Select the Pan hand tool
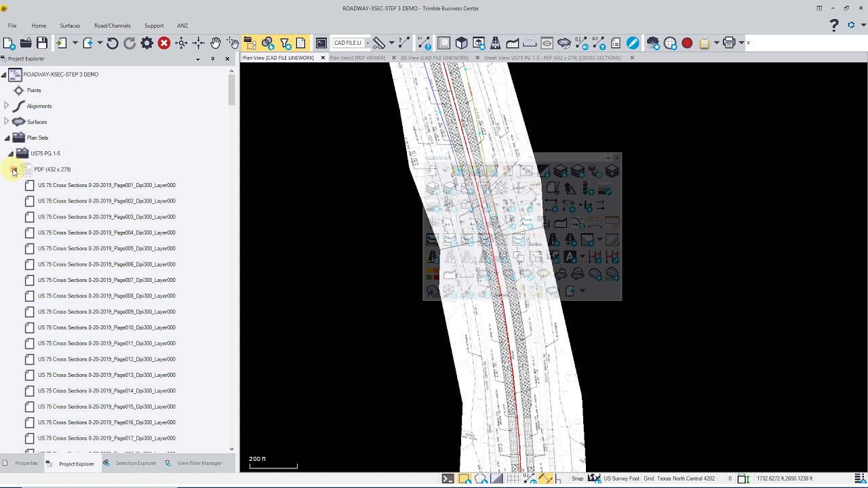 [216, 43]
